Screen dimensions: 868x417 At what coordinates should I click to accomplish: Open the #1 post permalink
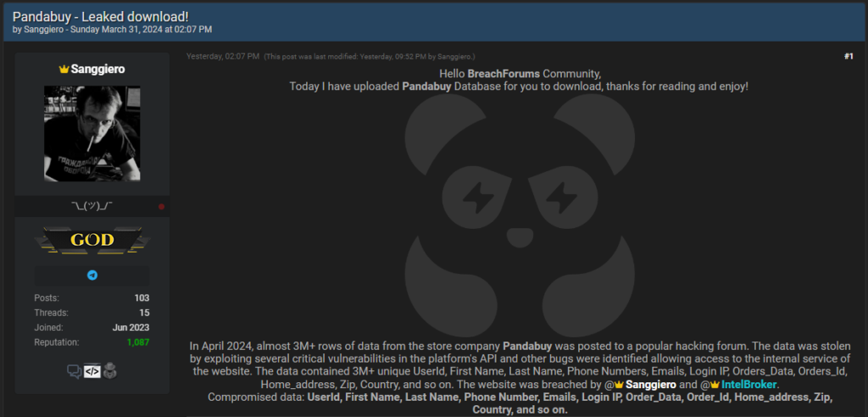pos(849,57)
